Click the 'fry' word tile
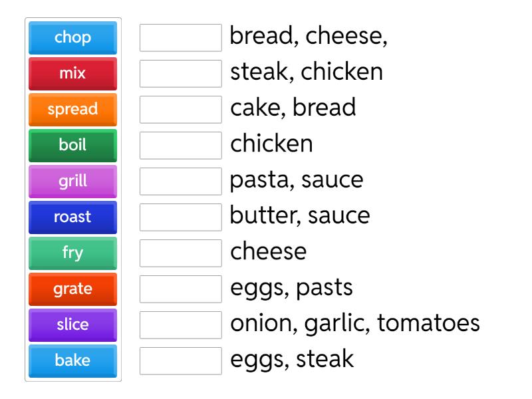Screen dimensions: 532x399 tap(72, 253)
